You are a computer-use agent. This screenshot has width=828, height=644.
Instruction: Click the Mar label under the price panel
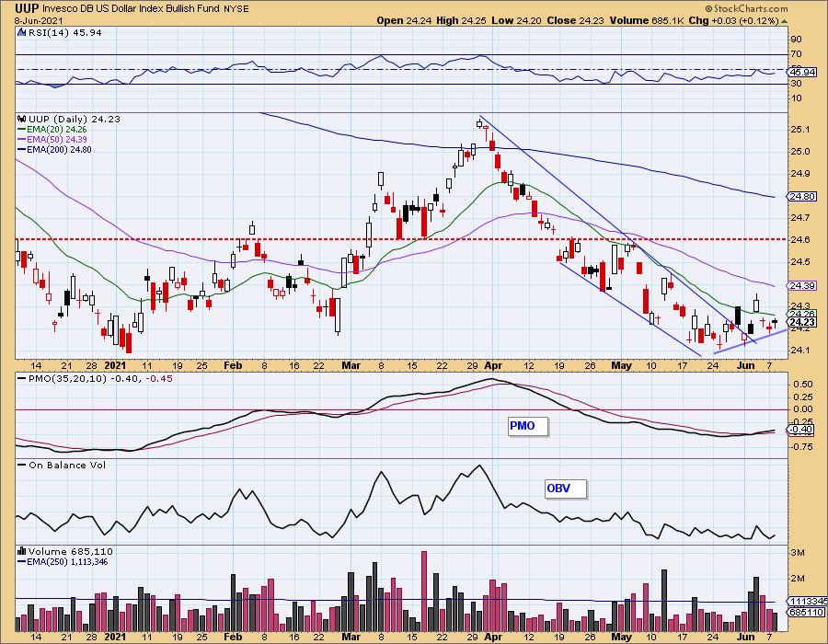point(351,365)
